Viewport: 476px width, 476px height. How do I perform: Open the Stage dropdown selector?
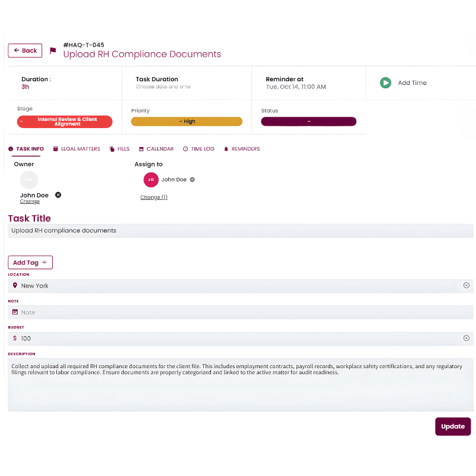pyautogui.click(x=65, y=122)
